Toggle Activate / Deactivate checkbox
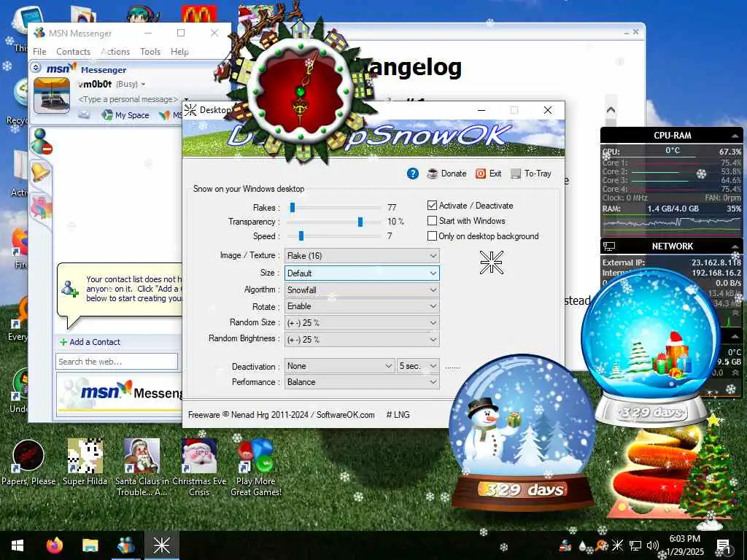 [432, 205]
